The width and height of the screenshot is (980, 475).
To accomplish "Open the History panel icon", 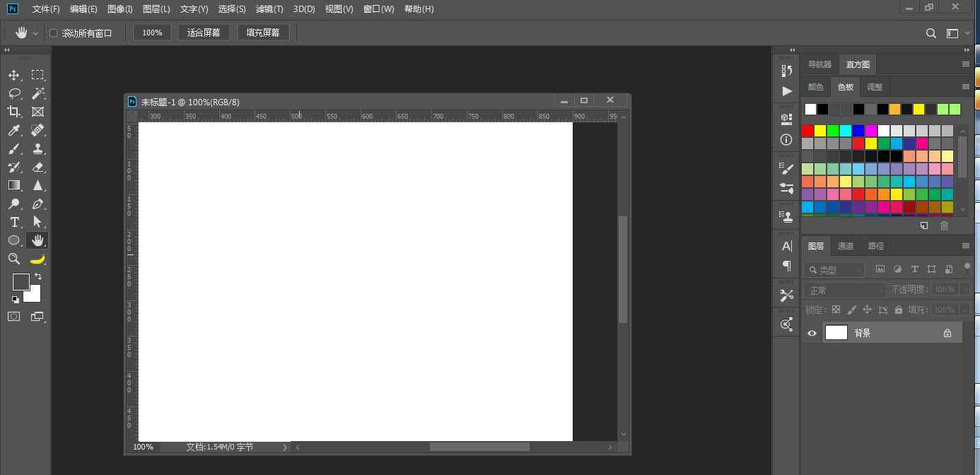I will coord(786,71).
